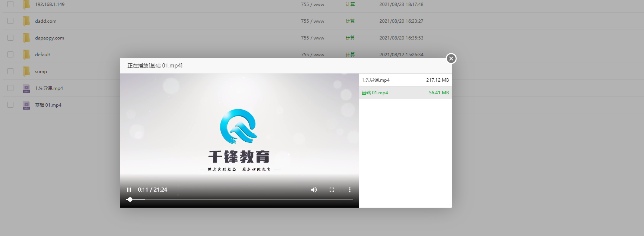Play 1.先导课.mp4 from the playlist

pos(405,80)
